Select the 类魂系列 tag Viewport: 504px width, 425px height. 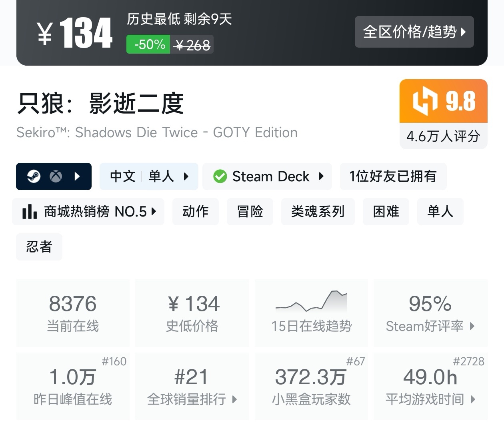(x=318, y=212)
